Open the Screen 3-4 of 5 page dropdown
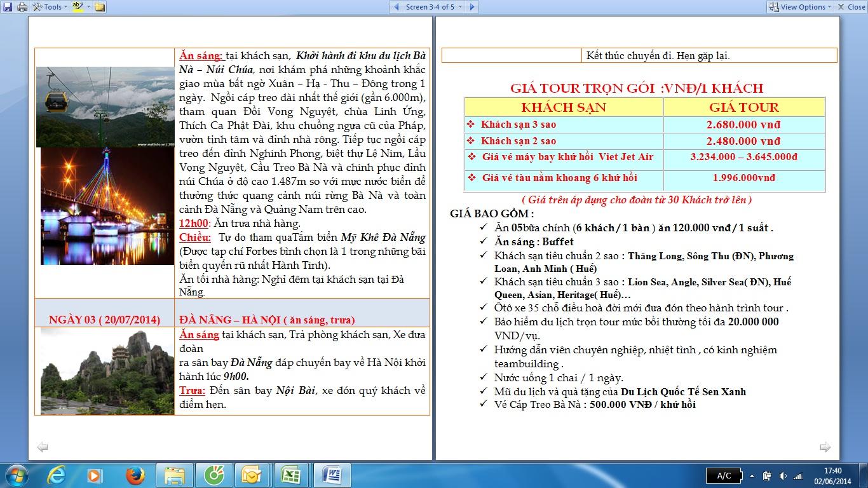 [x=434, y=7]
